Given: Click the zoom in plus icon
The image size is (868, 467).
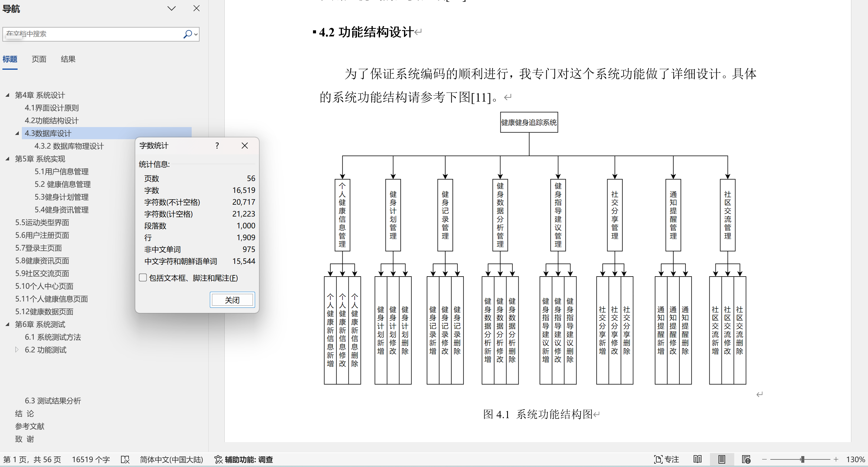Looking at the screenshot, I should pyautogui.click(x=836, y=459).
